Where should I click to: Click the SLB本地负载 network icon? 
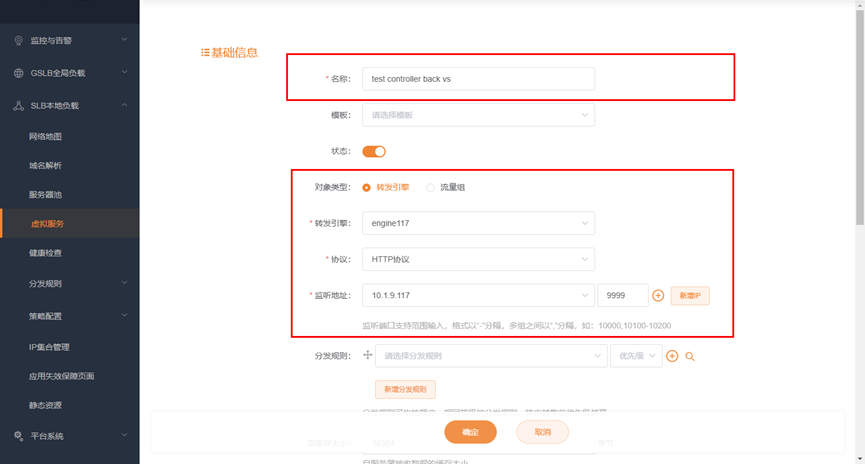[18, 105]
